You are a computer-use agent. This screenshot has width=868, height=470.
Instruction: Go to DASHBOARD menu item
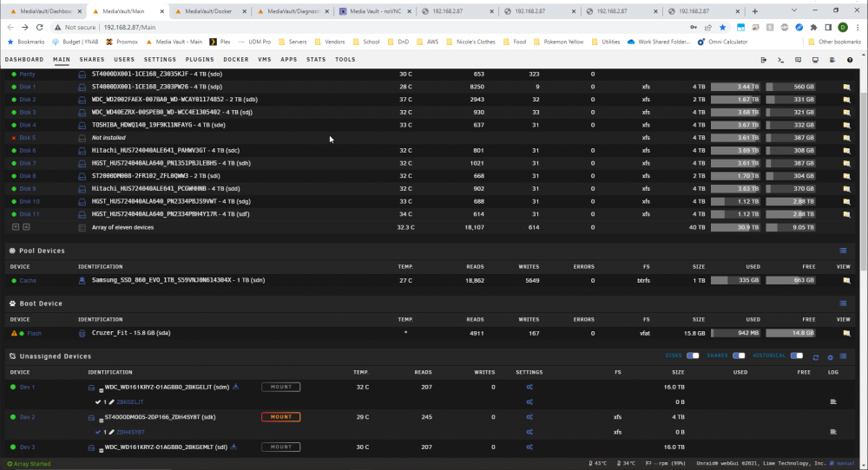point(24,60)
